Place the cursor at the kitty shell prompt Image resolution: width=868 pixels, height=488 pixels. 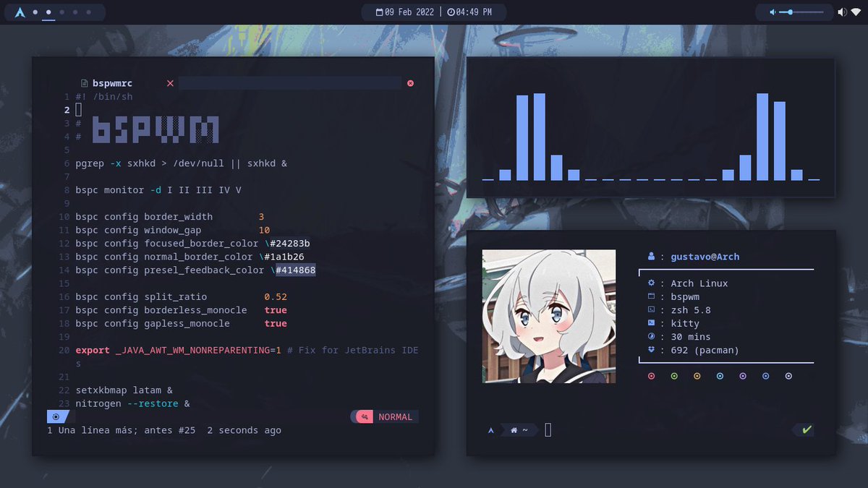pyautogui.click(x=548, y=430)
